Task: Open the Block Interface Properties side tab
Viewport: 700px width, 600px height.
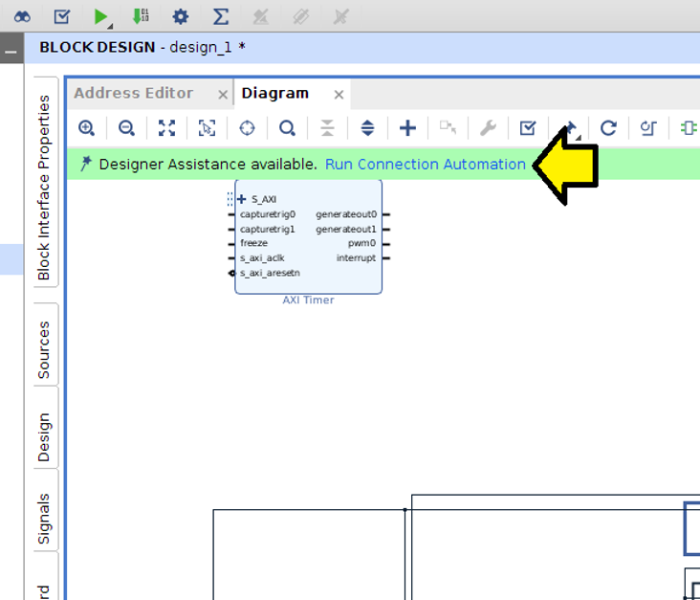Action: (44, 188)
